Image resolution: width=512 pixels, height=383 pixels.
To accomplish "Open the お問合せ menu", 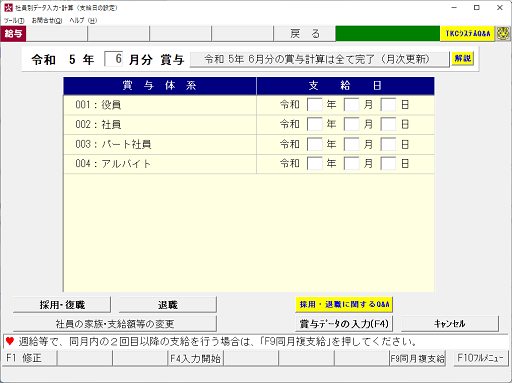I will click(x=47, y=21).
